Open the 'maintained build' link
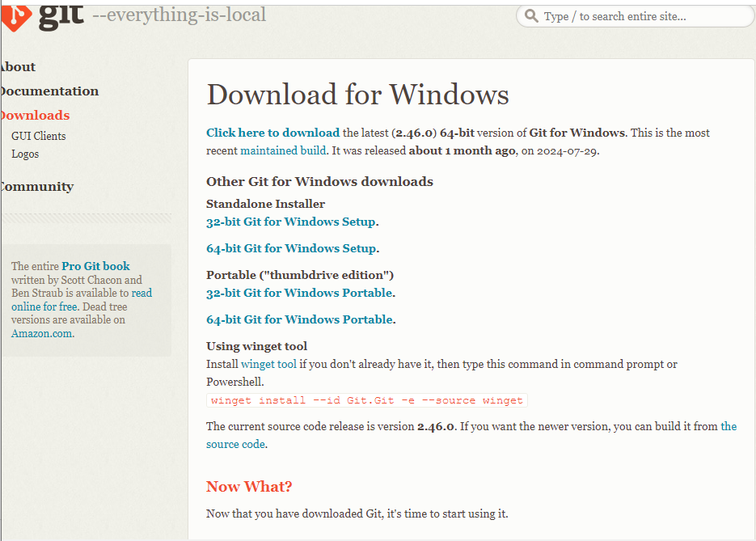 tap(284, 150)
